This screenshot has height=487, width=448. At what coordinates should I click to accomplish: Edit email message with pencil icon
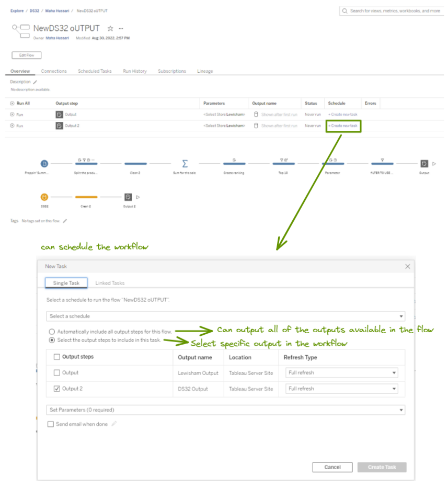[114, 424]
